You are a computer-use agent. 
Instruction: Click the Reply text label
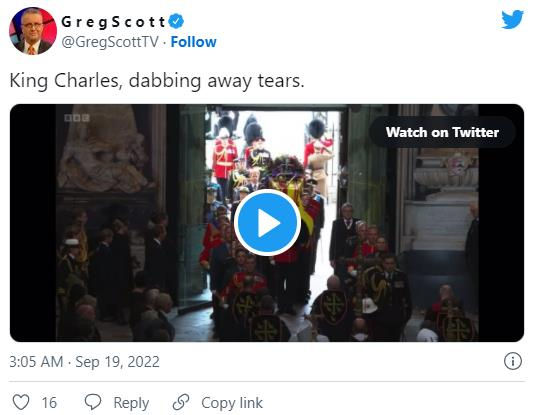tap(131, 403)
